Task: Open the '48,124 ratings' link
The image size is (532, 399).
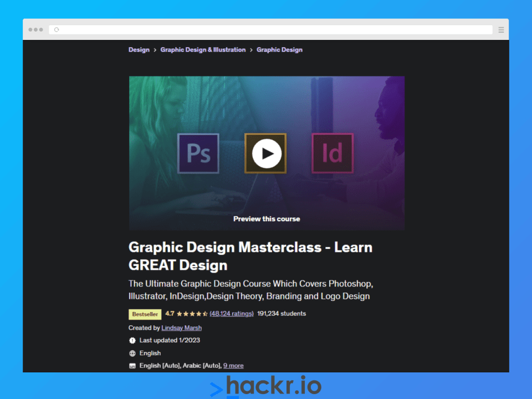Action: pos(231,313)
